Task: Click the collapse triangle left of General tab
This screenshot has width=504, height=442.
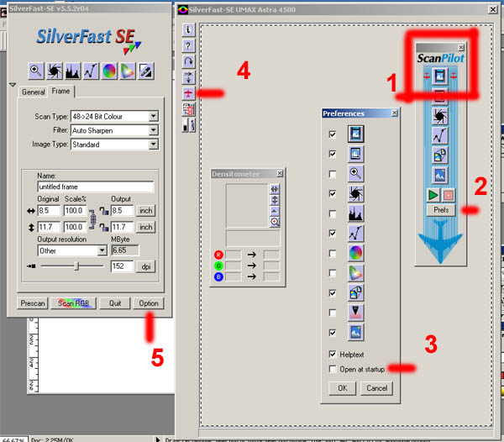Action: click(x=13, y=85)
